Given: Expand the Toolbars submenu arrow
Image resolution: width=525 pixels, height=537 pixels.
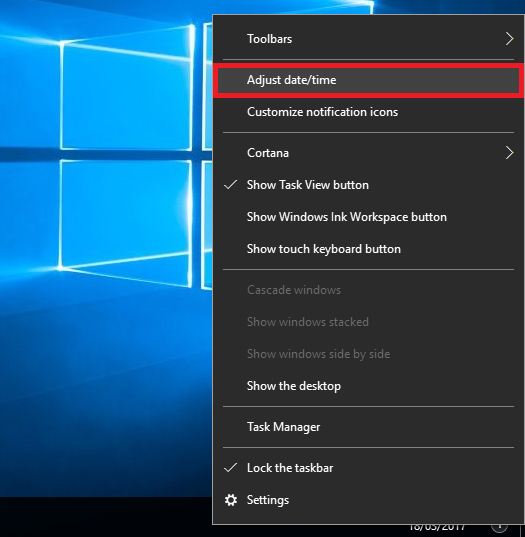Looking at the screenshot, I should tap(509, 39).
